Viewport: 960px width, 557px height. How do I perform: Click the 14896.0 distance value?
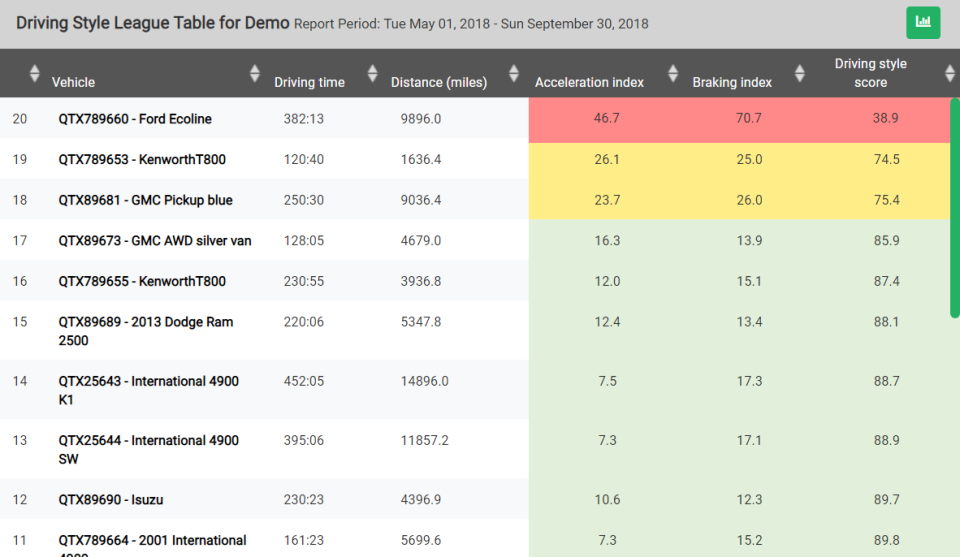pyautogui.click(x=424, y=381)
